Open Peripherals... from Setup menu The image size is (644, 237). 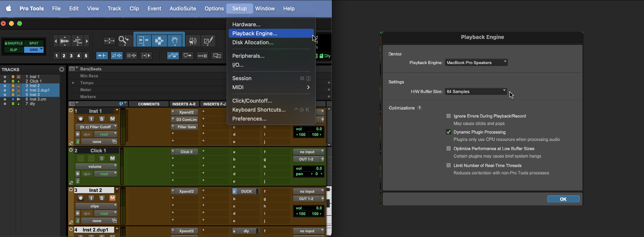point(271,56)
